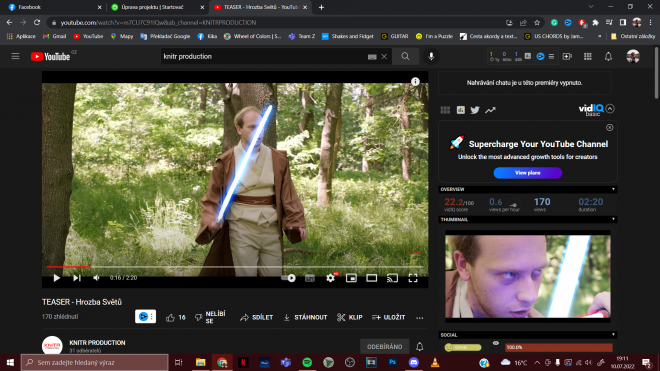Create a clip with KLIP button
The height and width of the screenshot is (371, 660).
point(349,318)
